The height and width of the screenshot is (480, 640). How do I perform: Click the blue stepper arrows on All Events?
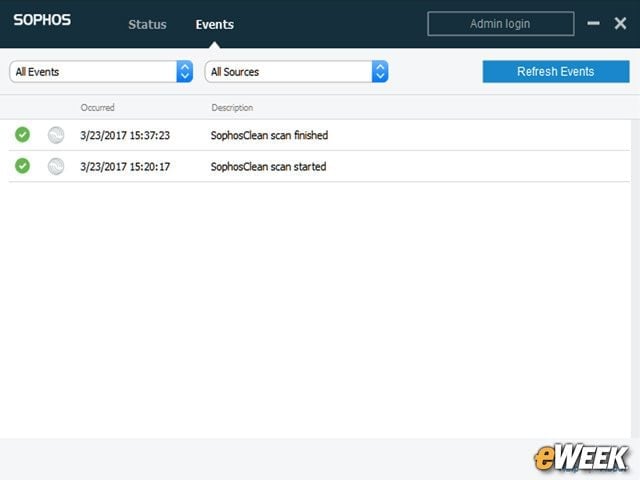click(x=184, y=72)
